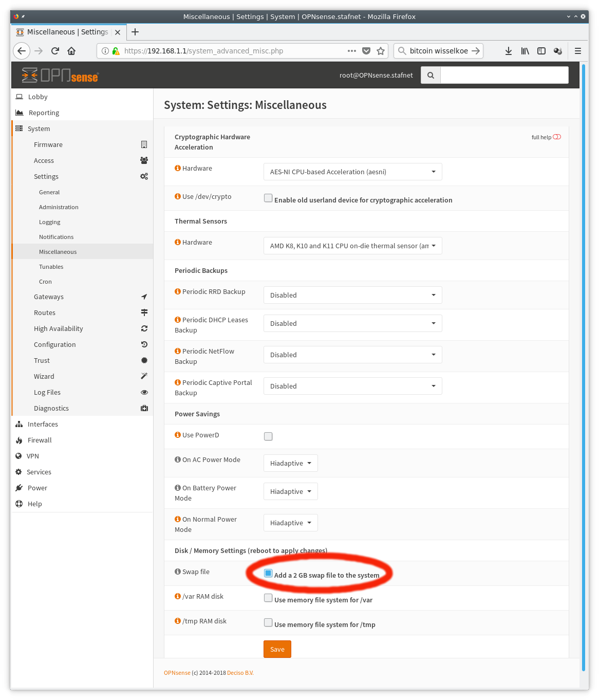This screenshot has height=700, width=599.
Task: Reload the page with the refresh icon
Action: (55, 51)
